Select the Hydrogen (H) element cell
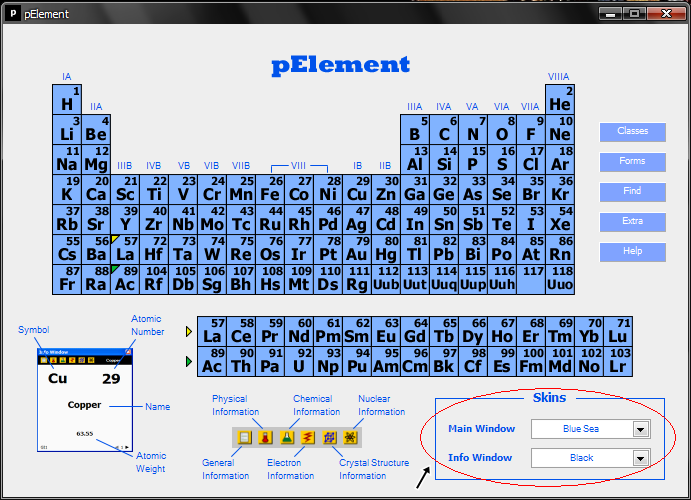This screenshot has height=500, width=691. (67, 100)
